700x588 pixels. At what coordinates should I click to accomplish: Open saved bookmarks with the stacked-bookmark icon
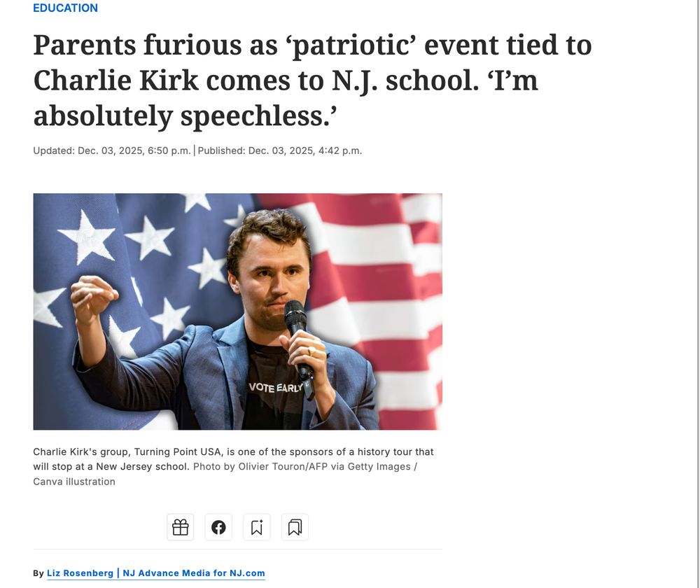click(x=295, y=527)
